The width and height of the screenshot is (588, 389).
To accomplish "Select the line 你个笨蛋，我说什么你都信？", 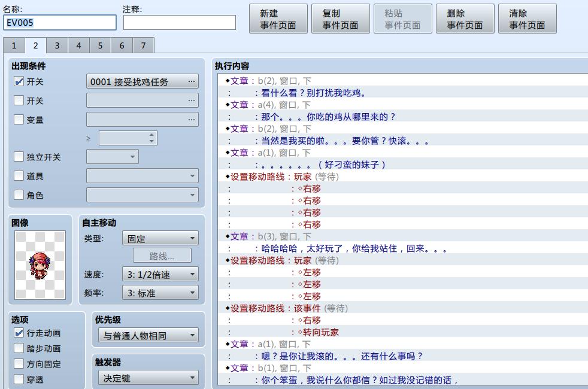I will (x=403, y=380).
